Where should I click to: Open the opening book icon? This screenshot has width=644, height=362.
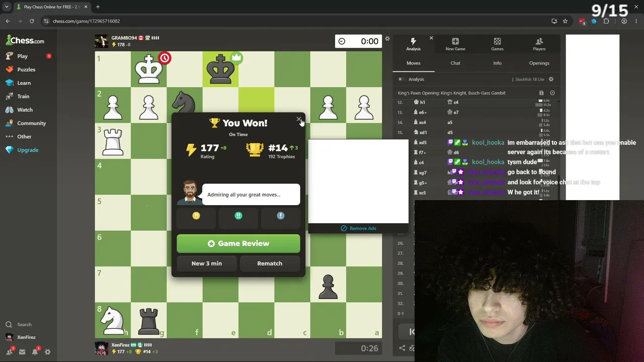coord(541,93)
